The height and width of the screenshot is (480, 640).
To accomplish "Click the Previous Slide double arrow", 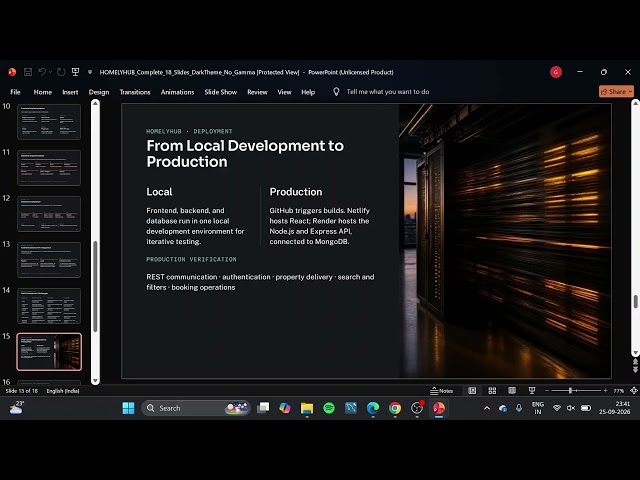I will tap(635, 362).
